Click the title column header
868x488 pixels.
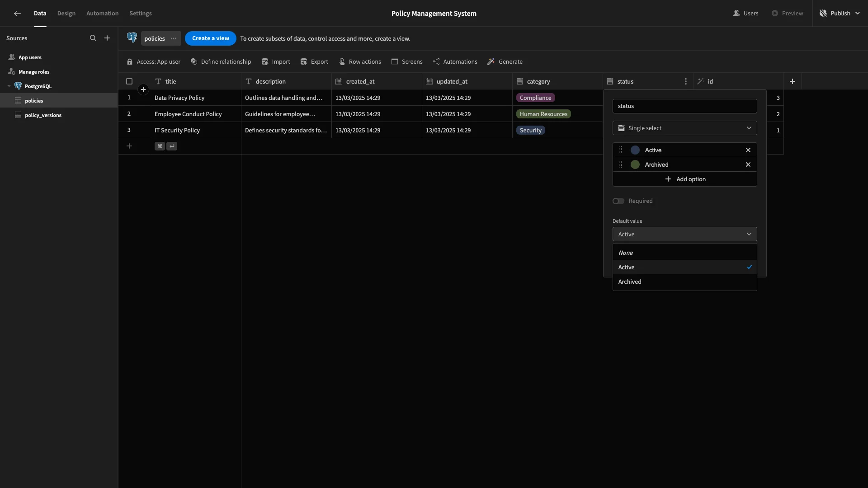(196, 81)
